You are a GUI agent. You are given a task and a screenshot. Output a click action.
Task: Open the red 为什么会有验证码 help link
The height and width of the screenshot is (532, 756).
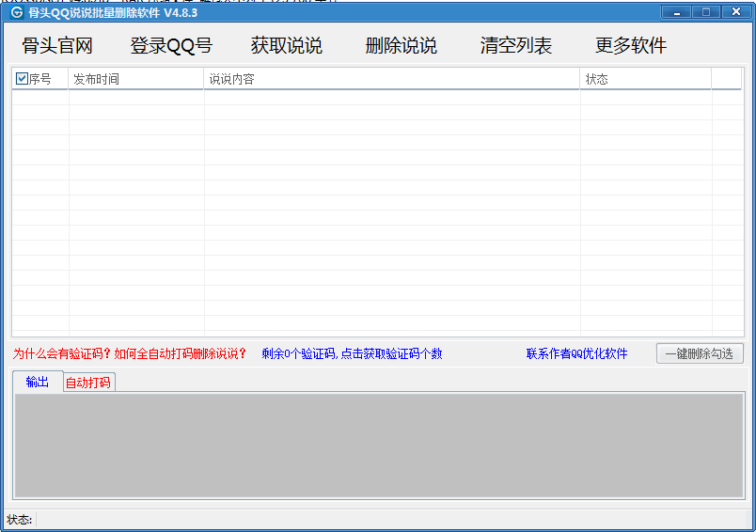pyautogui.click(x=130, y=353)
